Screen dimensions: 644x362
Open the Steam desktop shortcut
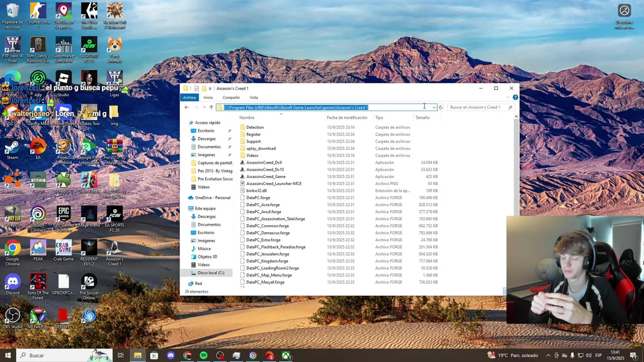click(x=13, y=149)
